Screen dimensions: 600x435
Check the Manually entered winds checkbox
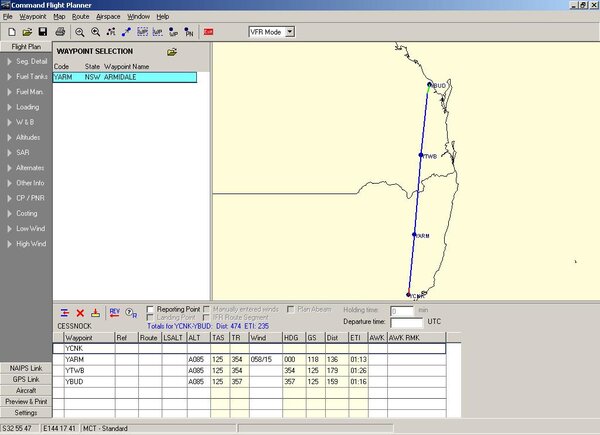tap(205, 309)
